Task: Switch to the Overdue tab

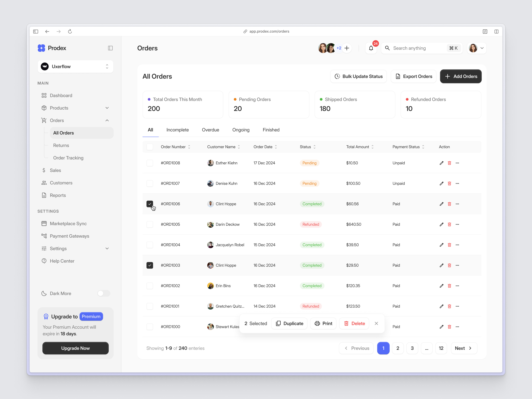Action: [210, 130]
